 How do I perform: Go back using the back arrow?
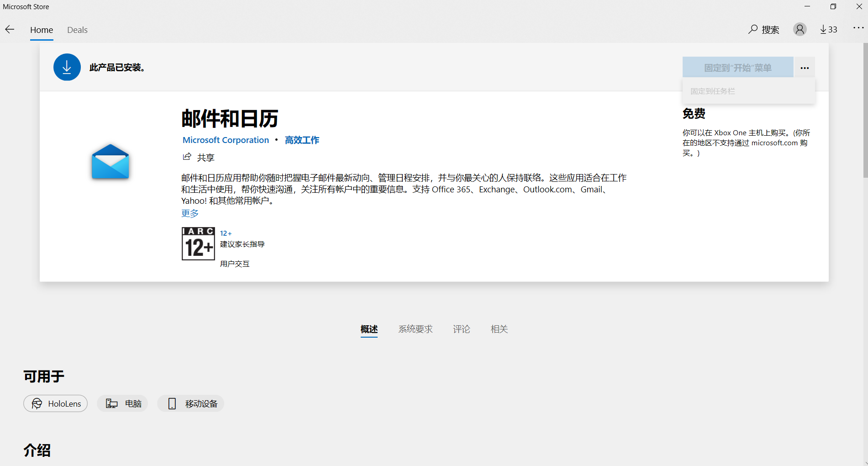pyautogui.click(x=10, y=30)
